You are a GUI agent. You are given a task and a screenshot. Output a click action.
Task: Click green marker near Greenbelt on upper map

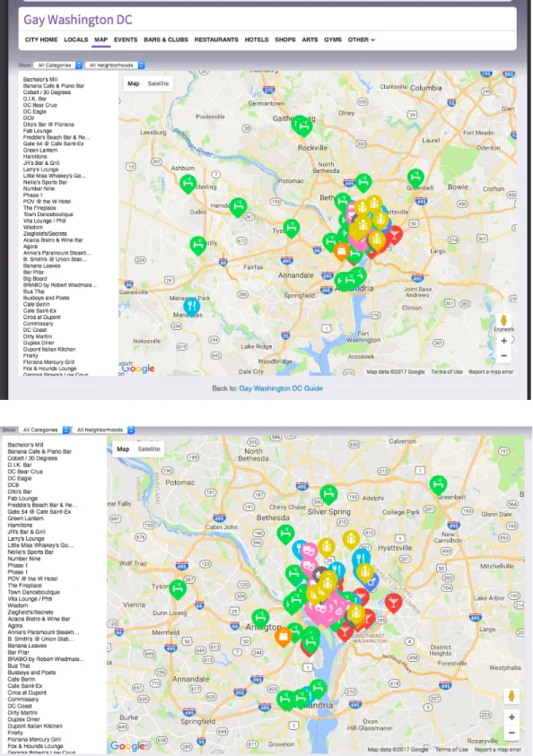coord(415,178)
